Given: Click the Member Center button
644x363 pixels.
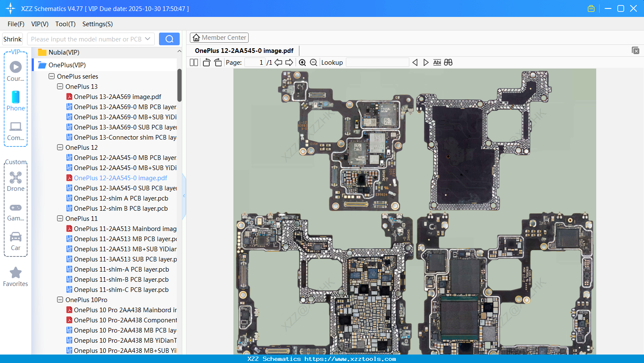Looking at the screenshot, I should pyautogui.click(x=219, y=37).
